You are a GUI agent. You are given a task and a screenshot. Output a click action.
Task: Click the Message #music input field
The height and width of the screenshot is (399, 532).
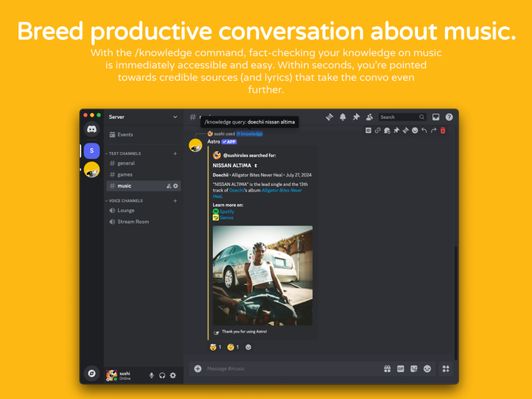click(x=285, y=369)
